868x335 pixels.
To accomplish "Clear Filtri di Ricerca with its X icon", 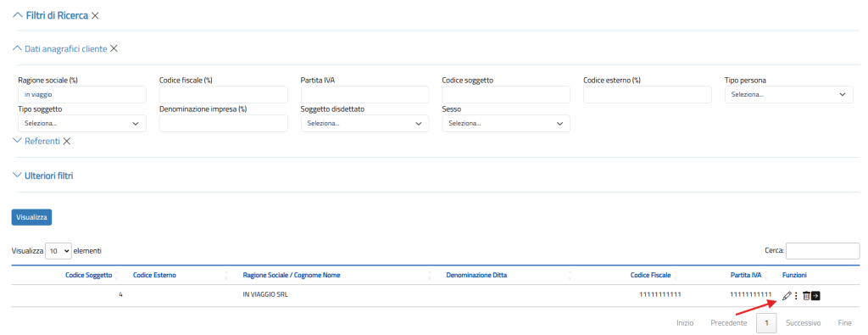I will [x=95, y=15].
